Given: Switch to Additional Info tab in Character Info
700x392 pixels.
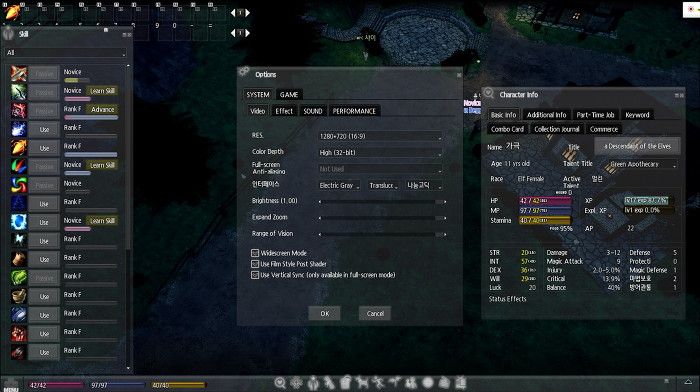Looking at the screenshot, I should point(546,115).
